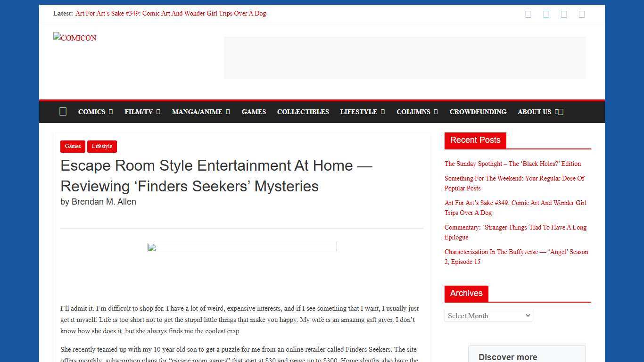Open the light-blue social icon in top bar
Screen dimensions: 644x362
[x=546, y=14]
